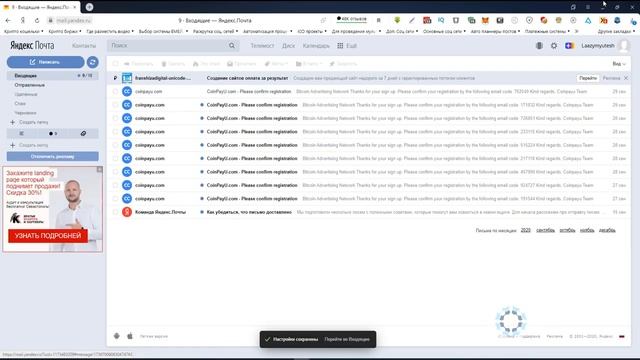Click the MetaMask fox extension icon
This screenshot has width=640, height=360.
coord(485,20)
